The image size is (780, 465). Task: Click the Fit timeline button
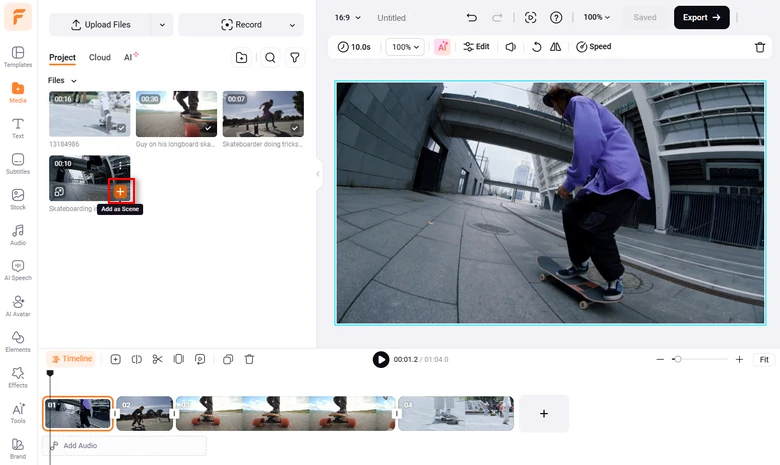click(764, 360)
